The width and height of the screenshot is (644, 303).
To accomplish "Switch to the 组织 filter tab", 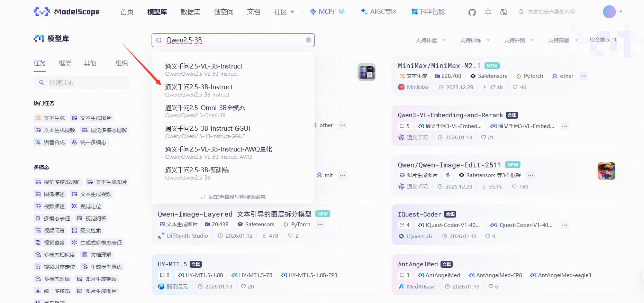I will (121, 63).
